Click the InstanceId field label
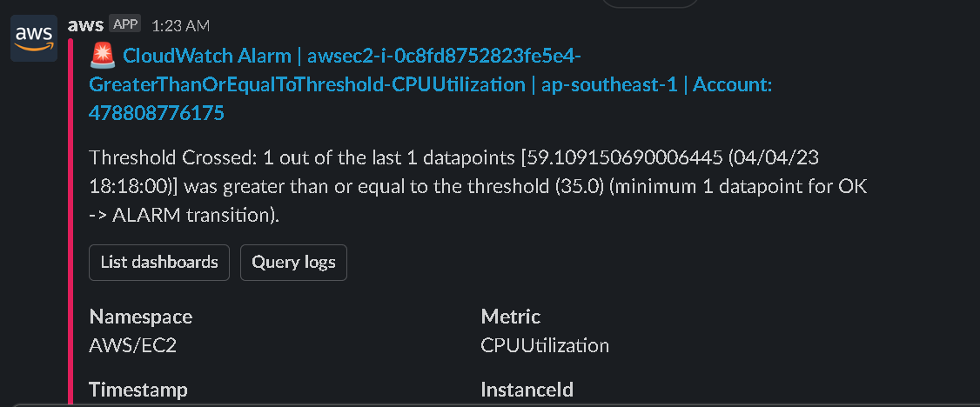Viewport: 980px width, 407px height. pos(527,389)
